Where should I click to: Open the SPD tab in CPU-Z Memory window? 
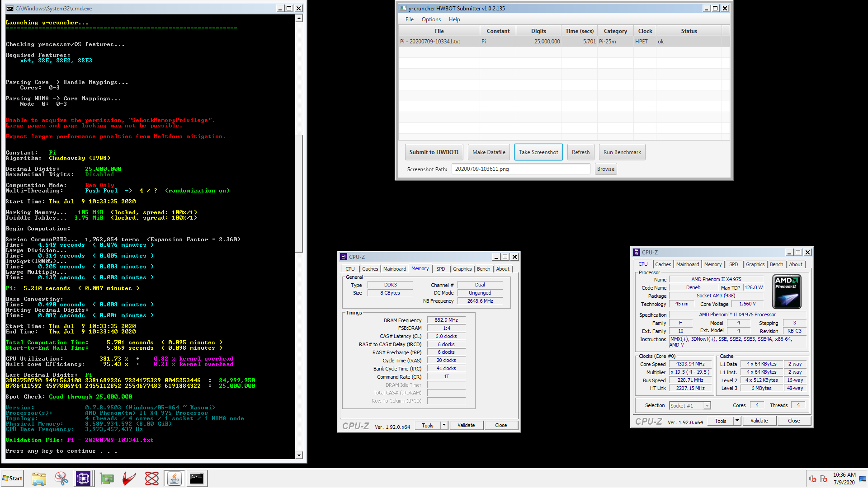[440, 269]
